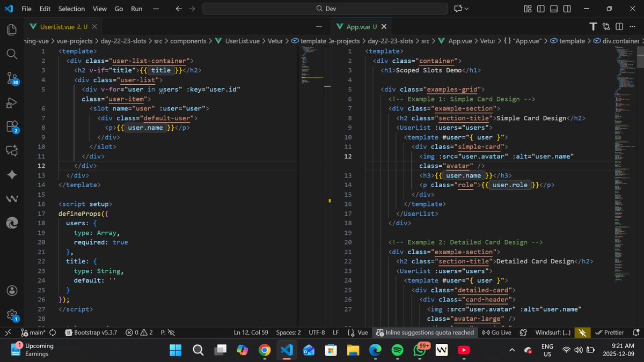Open the remote window indicator in status bar
The width and height of the screenshot is (644, 362).
point(8,333)
